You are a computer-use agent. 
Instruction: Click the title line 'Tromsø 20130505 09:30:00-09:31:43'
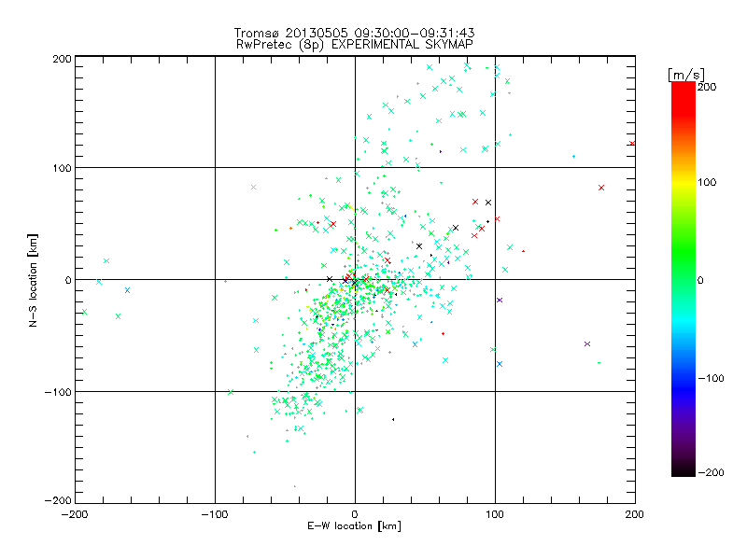click(355, 33)
